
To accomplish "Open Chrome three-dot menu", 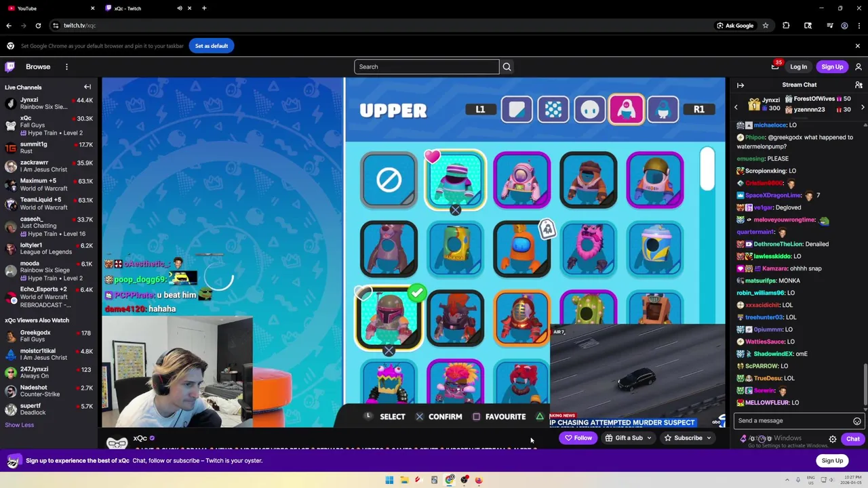I will [x=858, y=25].
